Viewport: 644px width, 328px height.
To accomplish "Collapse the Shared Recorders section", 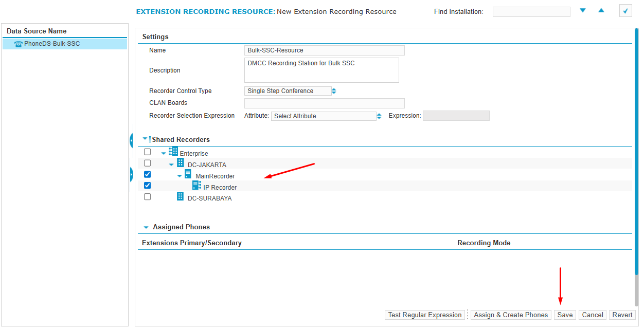I will click(146, 139).
